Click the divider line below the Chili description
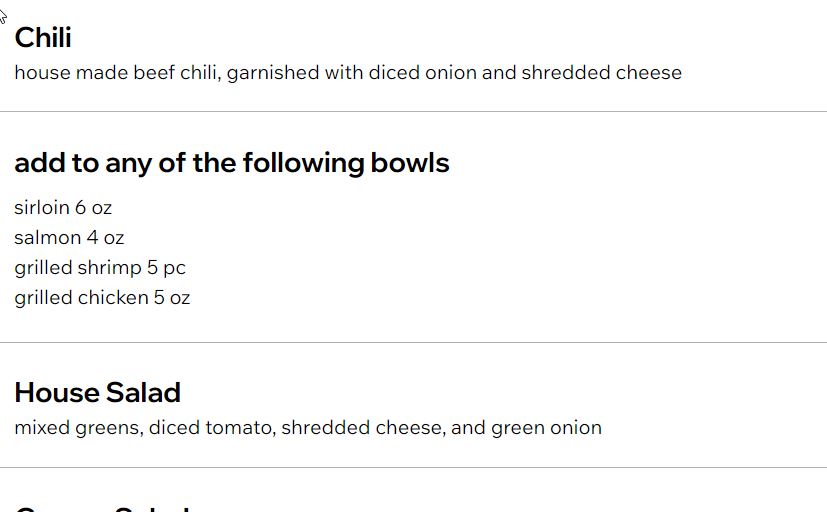827x512 pixels. [413, 111]
